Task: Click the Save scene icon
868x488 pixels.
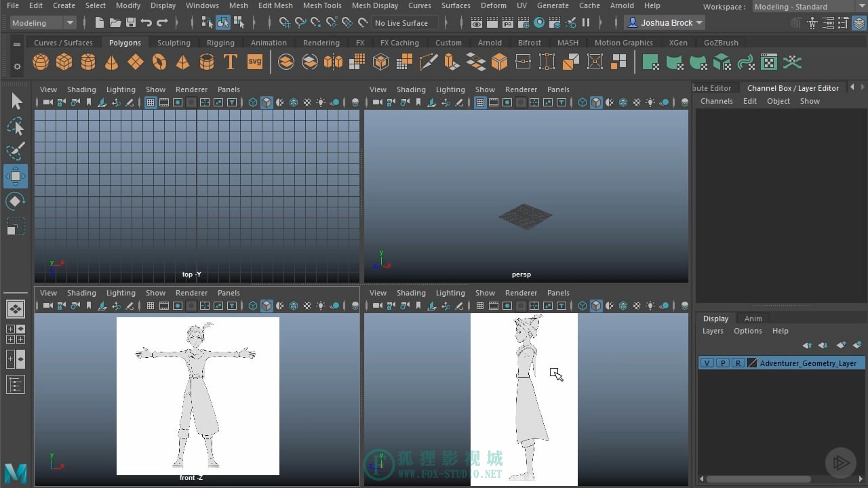Action: point(131,22)
